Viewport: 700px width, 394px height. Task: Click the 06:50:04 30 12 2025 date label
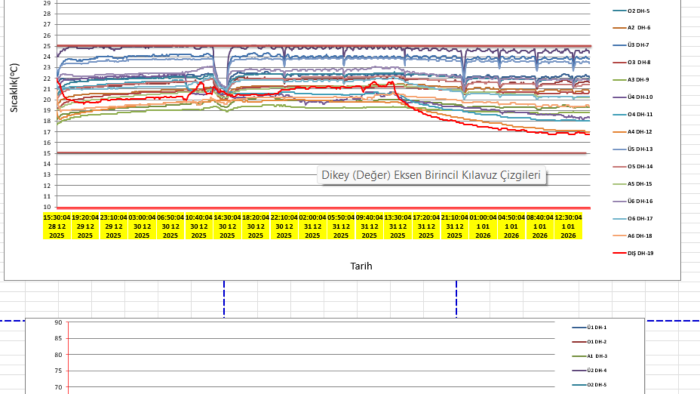(x=170, y=226)
